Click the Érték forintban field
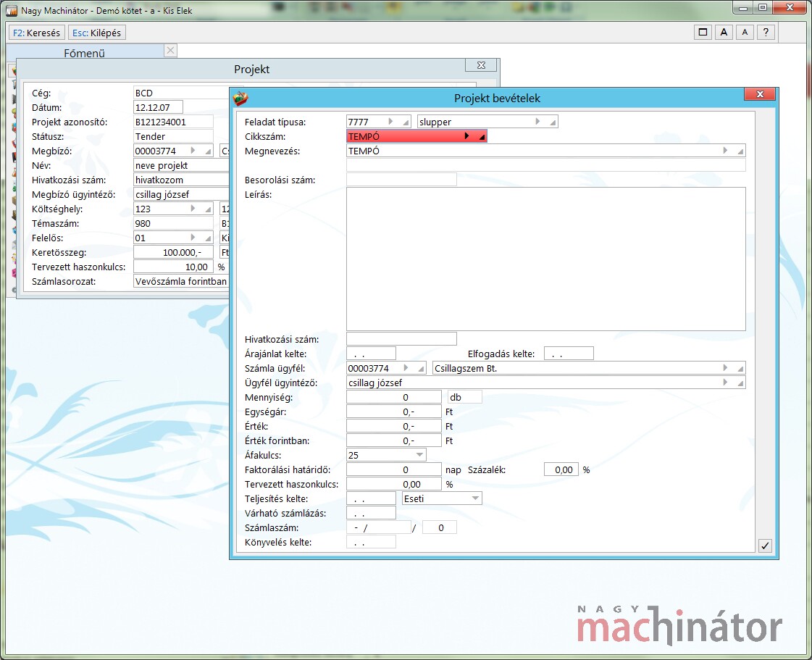 [393, 440]
